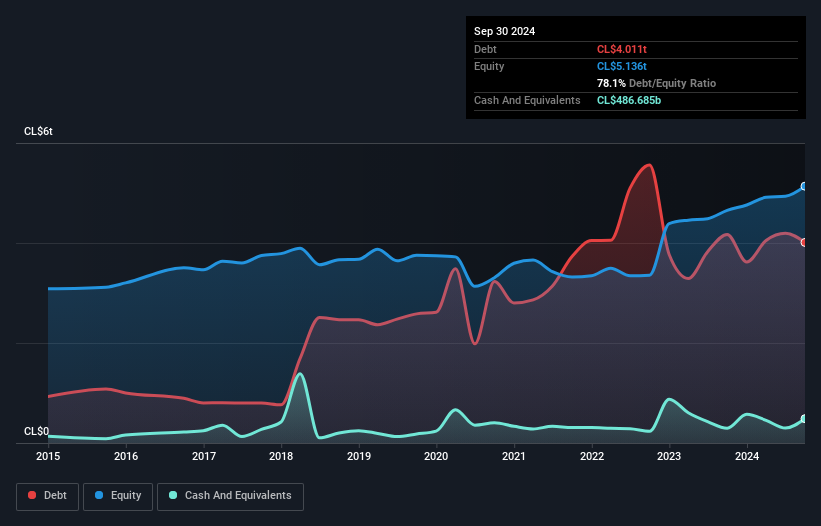The height and width of the screenshot is (526, 821).
Task: Click the teal Cash legend dot
Action: (x=173, y=495)
